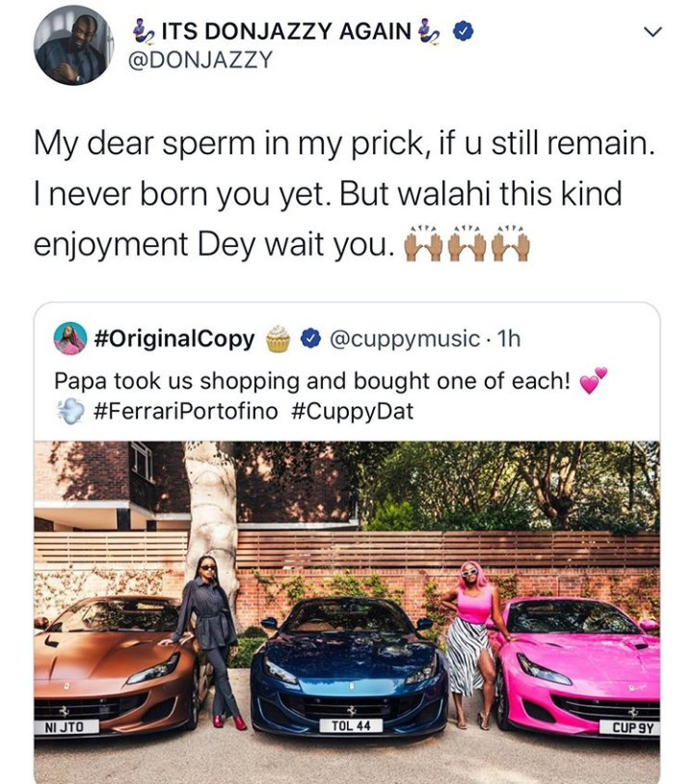Click the ITS DONJAZZY AGAIN display name
This screenshot has width=694, height=784.
[x=286, y=32]
